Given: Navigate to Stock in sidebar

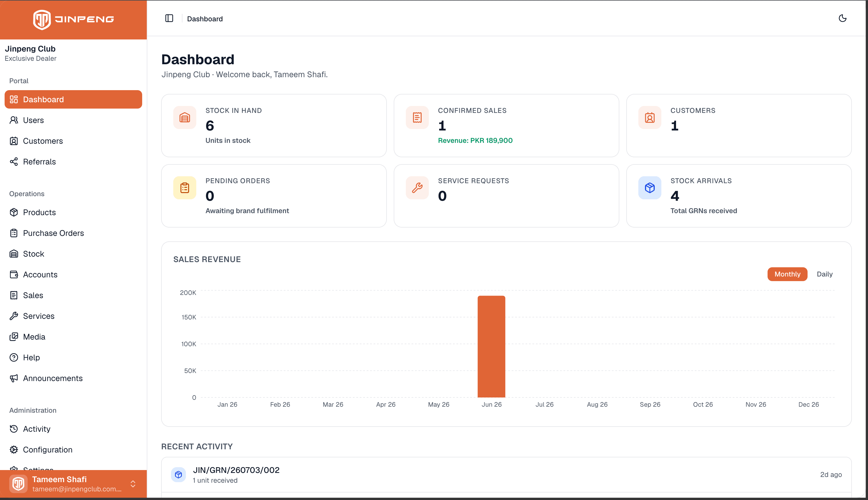Looking at the screenshot, I should [x=73, y=254].
